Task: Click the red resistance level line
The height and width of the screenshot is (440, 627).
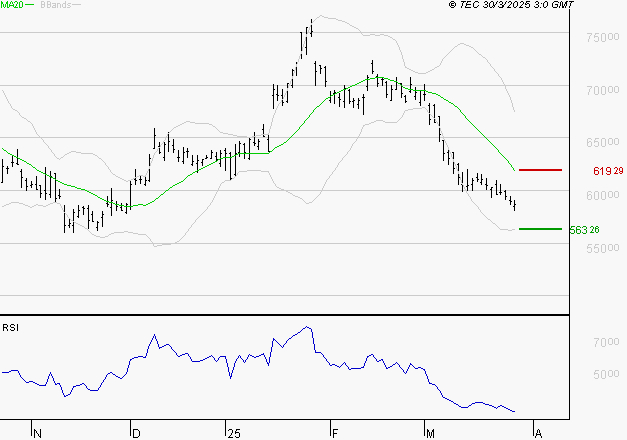Action: [540, 170]
